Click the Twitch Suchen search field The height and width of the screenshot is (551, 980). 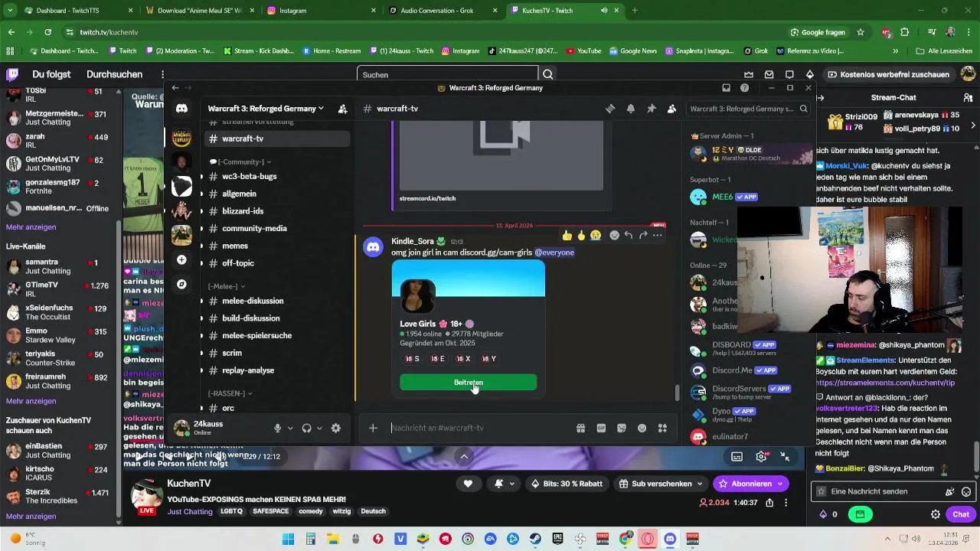click(447, 75)
